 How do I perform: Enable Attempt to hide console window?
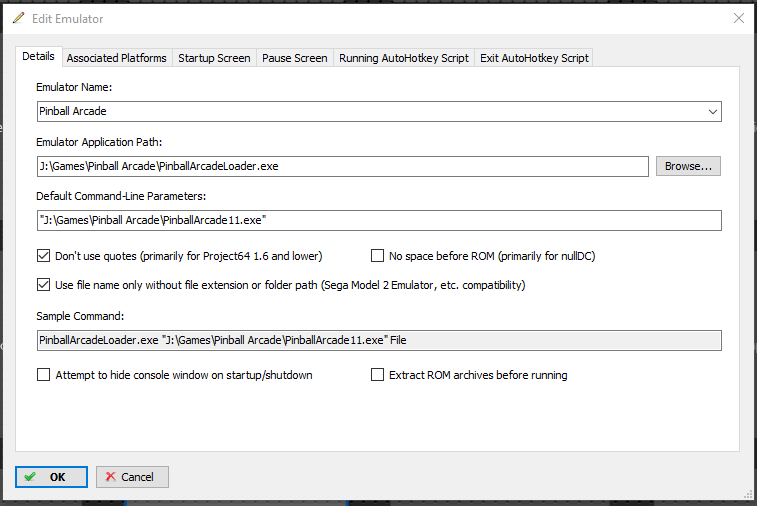pos(43,375)
